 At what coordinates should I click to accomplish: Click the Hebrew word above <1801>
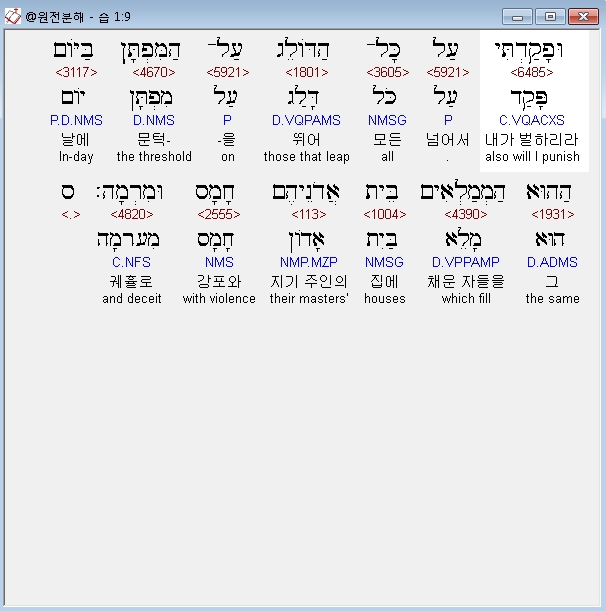pyautogui.click(x=303, y=50)
